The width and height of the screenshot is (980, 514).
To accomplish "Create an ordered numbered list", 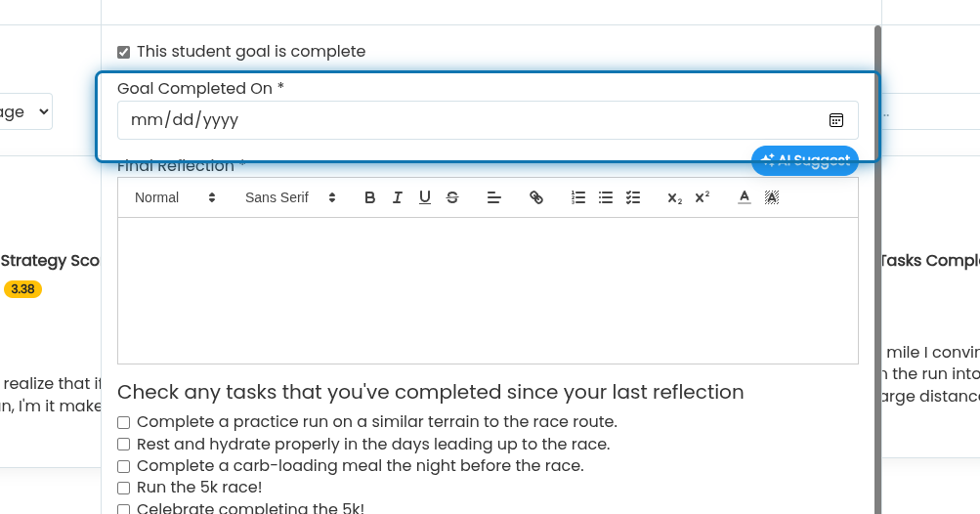I will pyautogui.click(x=578, y=197).
